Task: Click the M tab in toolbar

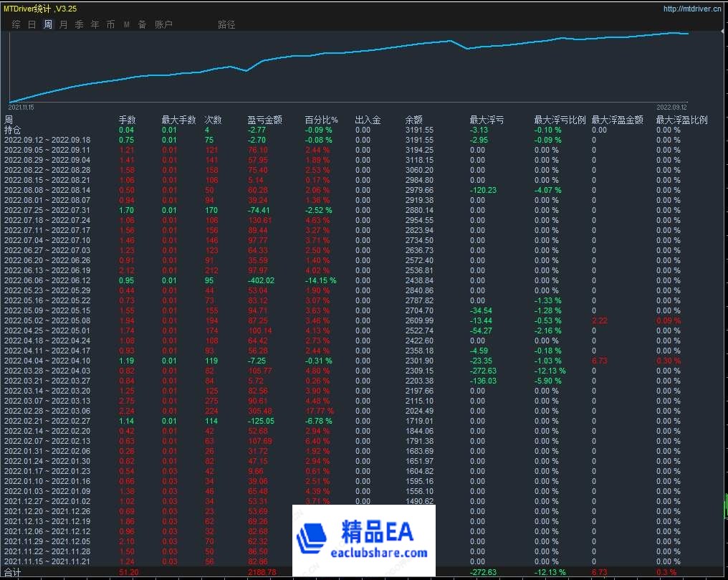Action: point(126,24)
